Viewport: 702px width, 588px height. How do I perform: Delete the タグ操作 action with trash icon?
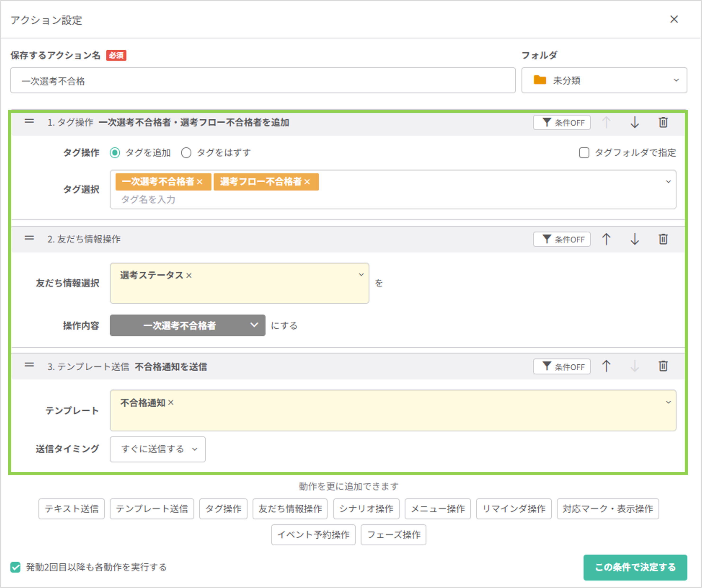coord(663,122)
